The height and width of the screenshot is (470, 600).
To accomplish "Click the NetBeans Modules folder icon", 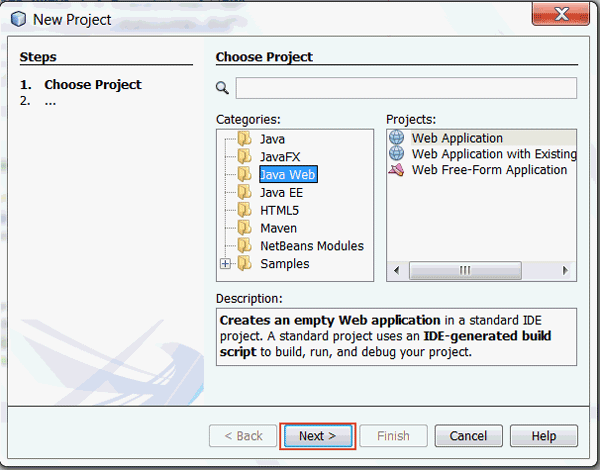I will 244,246.
